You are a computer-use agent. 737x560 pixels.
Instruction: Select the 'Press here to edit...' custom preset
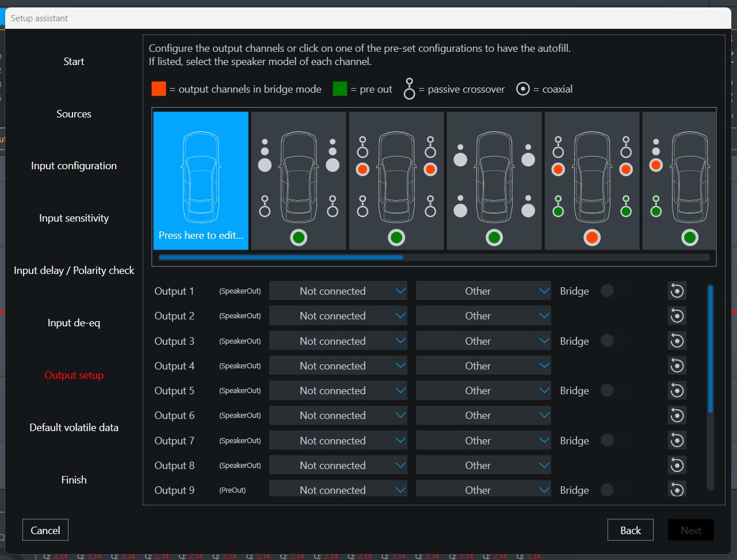[201, 181]
